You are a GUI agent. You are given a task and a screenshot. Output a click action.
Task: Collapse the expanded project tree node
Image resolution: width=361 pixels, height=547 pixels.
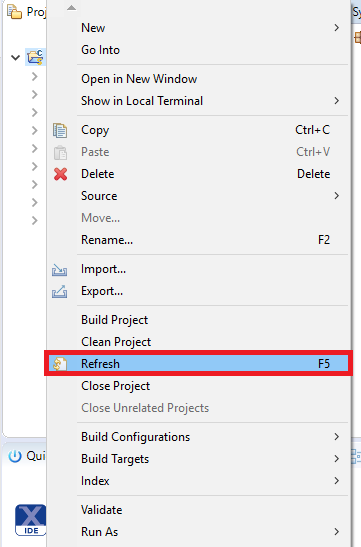tap(15, 58)
